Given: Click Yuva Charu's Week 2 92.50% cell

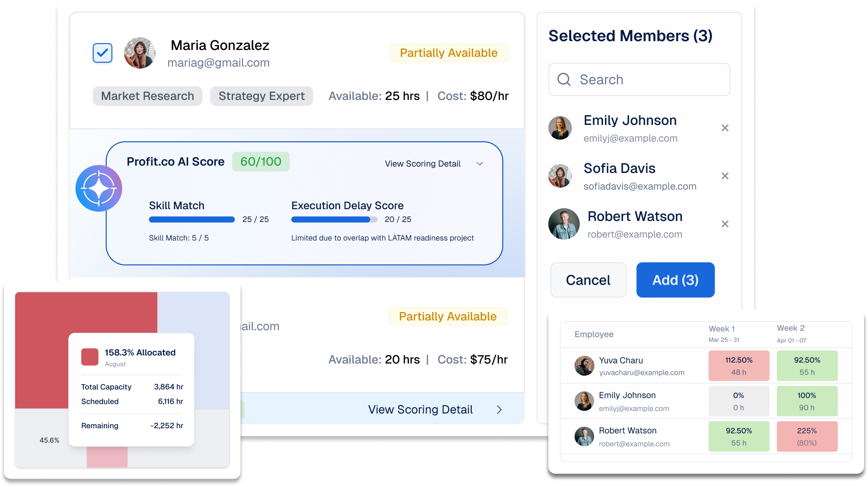Looking at the screenshot, I should coord(807,366).
